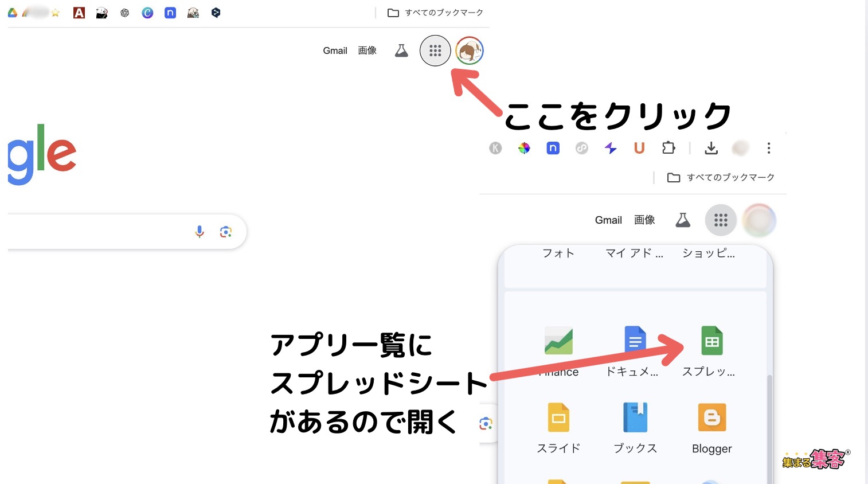Click the blue n extension next to color wheel

(553, 148)
